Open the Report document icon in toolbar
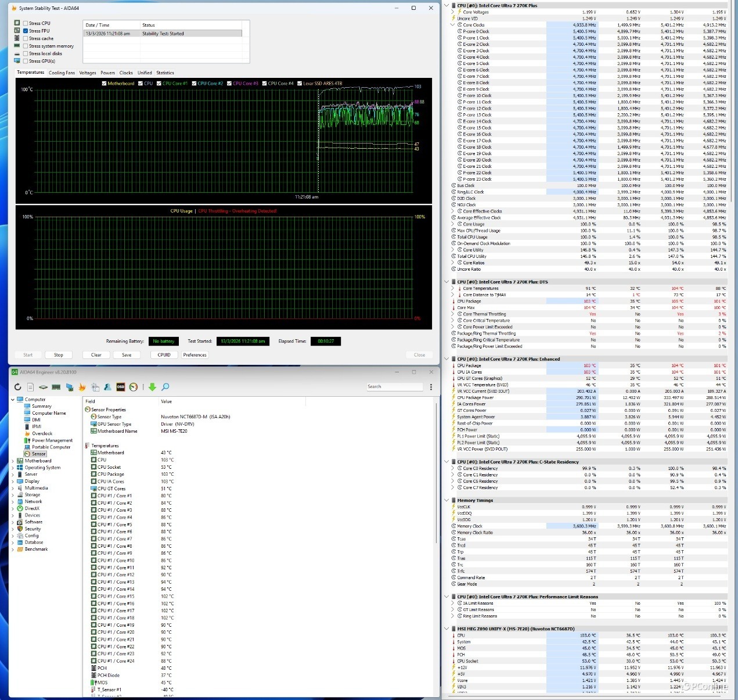Screen dimensions: 738x700 (x=30, y=387)
